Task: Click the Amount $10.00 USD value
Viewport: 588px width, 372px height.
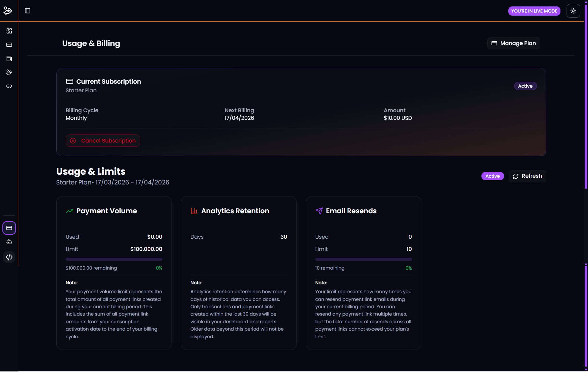Action: 398,118
